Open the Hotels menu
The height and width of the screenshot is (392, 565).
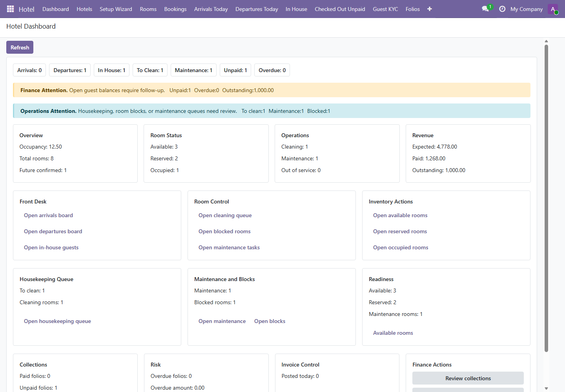pyautogui.click(x=84, y=9)
